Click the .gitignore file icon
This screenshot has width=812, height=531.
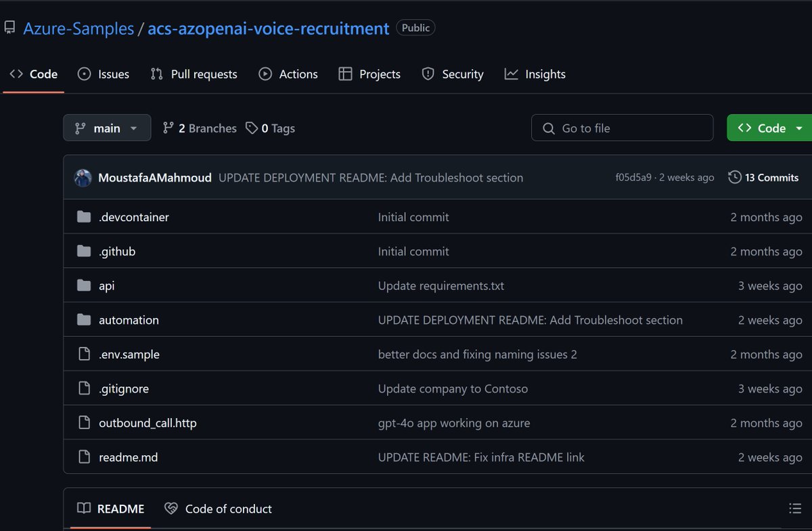coord(84,388)
